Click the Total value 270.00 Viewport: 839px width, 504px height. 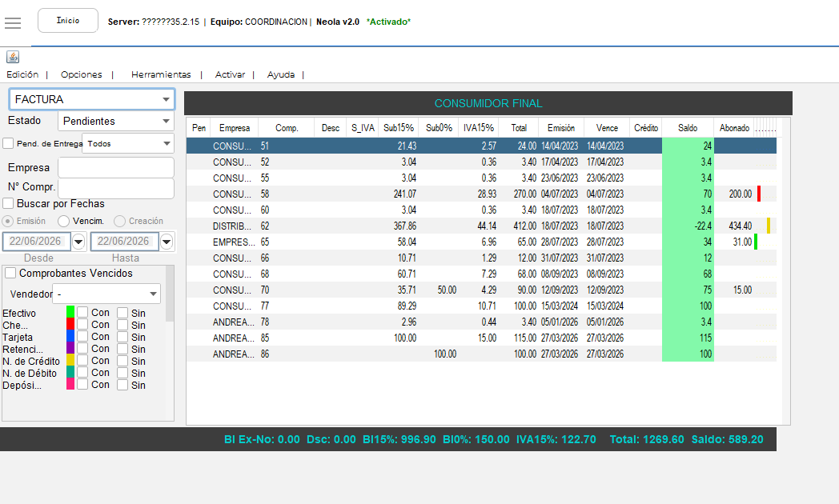[x=525, y=194]
